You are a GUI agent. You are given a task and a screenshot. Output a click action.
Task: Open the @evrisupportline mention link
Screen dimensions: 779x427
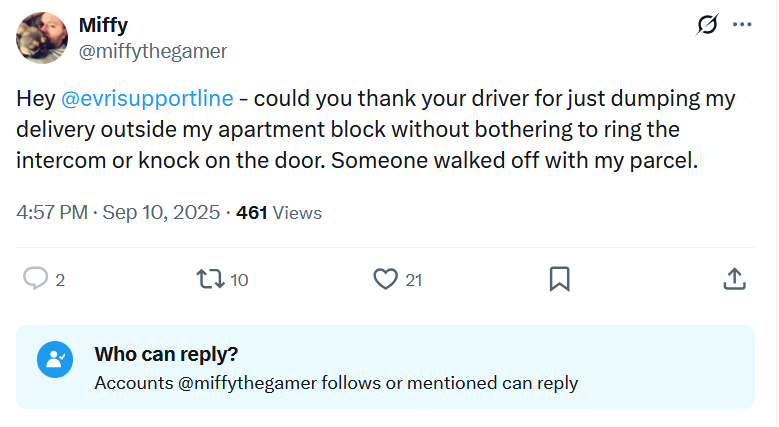(147, 99)
